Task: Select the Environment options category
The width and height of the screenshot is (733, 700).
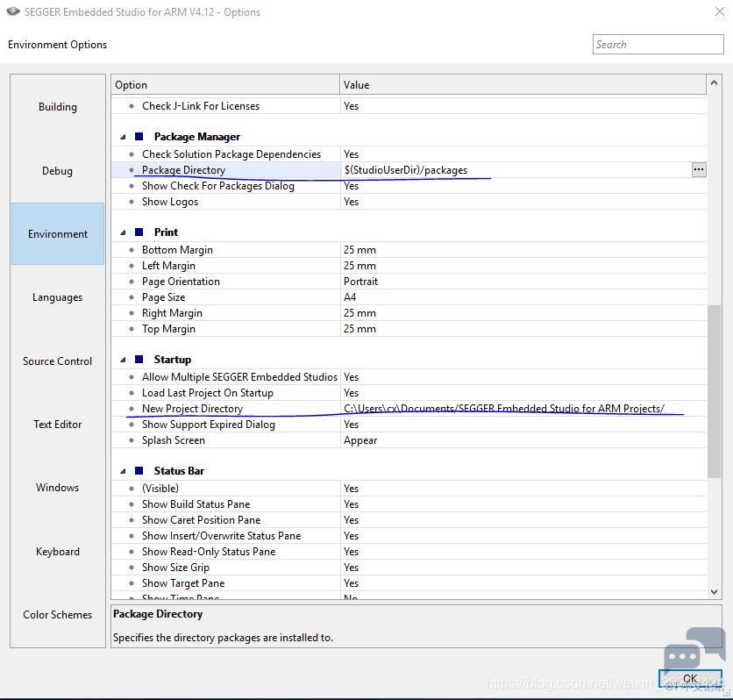Action: (58, 234)
